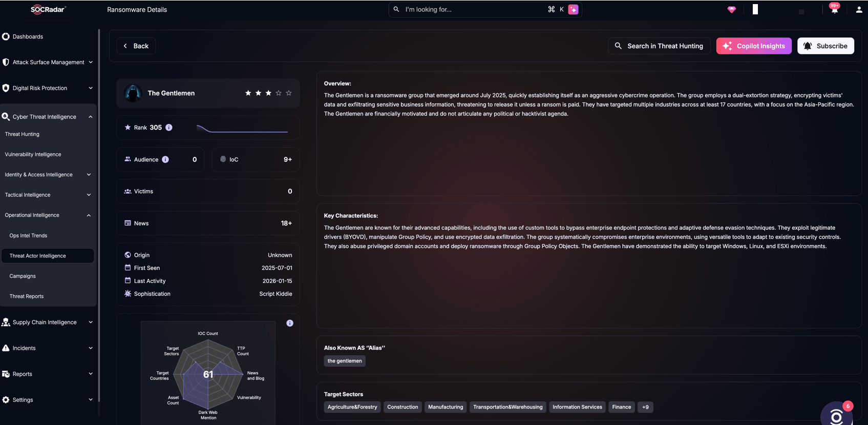Click the Finance sector tag

622,407
